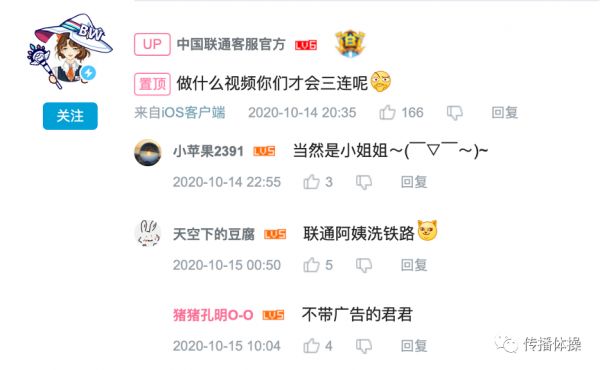Screen dimensions: 600x370
Task: Click the 关注 follow button
Action: pyautogui.click(x=70, y=116)
